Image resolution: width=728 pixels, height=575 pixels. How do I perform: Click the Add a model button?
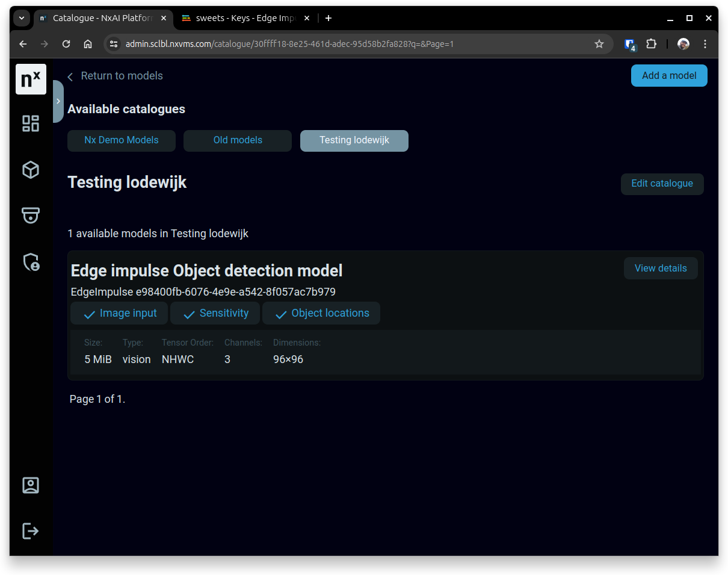669,76
